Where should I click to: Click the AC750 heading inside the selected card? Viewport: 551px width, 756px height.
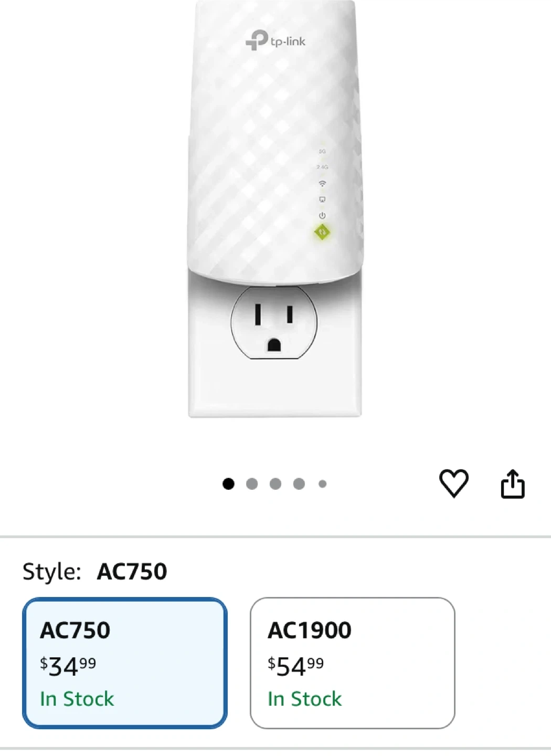75,630
